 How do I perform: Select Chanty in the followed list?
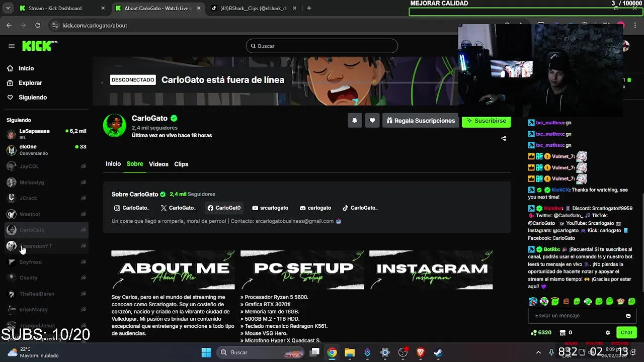pos(46,278)
